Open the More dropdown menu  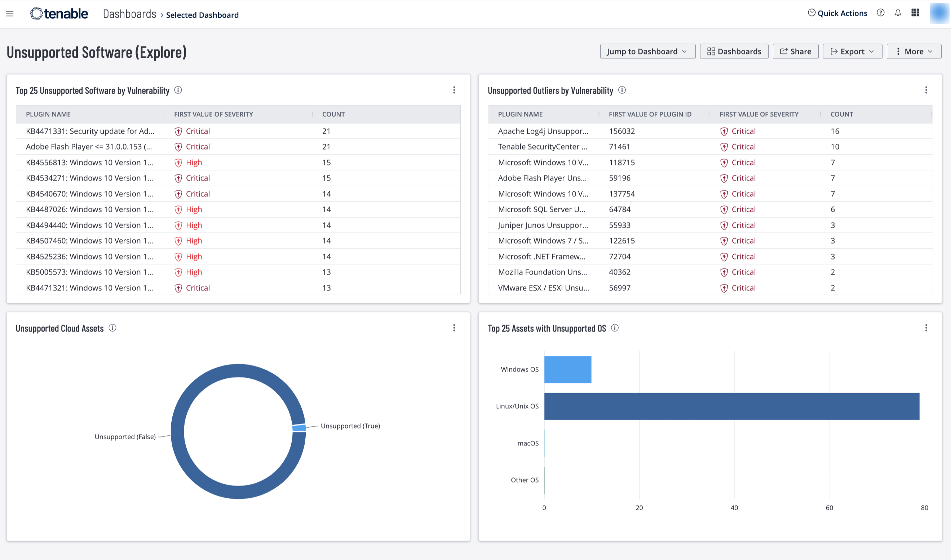914,51
